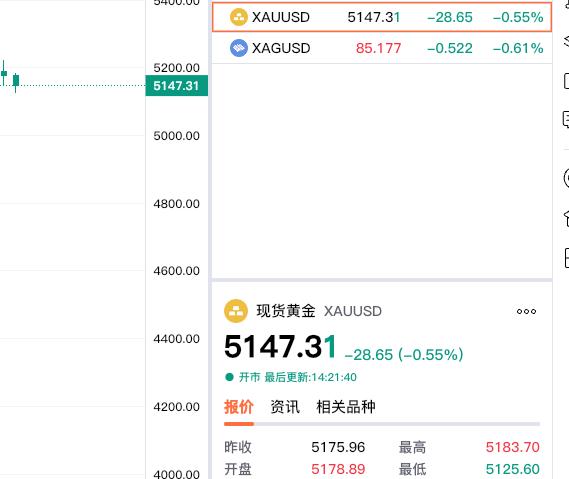This screenshot has height=479, width=569.
Task: Click XAGUSD price 85.177
Action: [378, 48]
